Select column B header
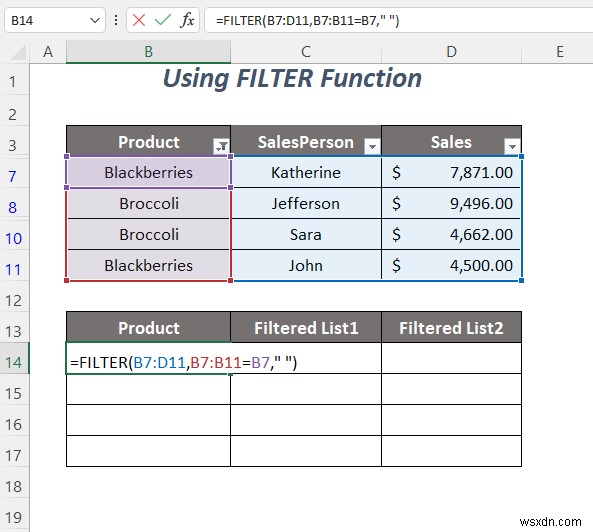The image size is (593, 532). pyautogui.click(x=148, y=52)
